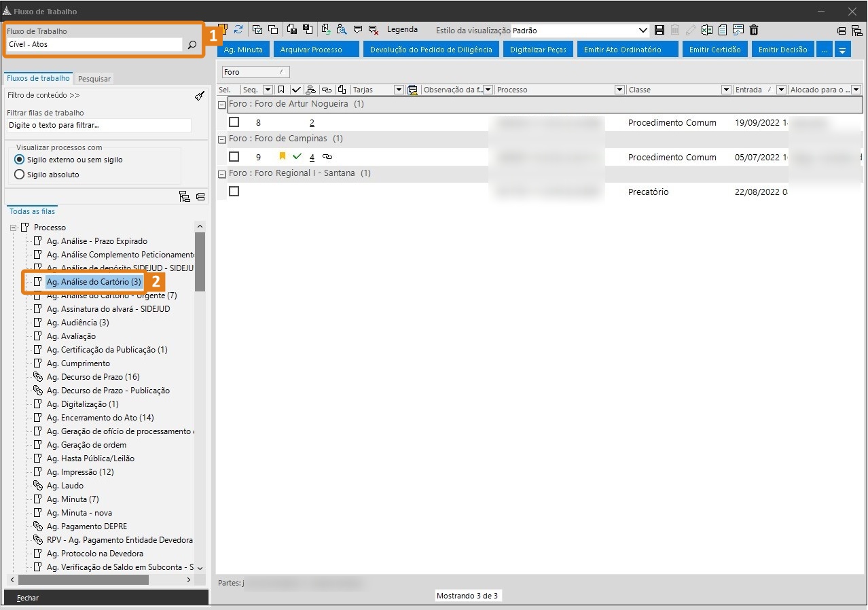Click the observation note column header icon
Screen dimensions: 868x610
click(412, 90)
